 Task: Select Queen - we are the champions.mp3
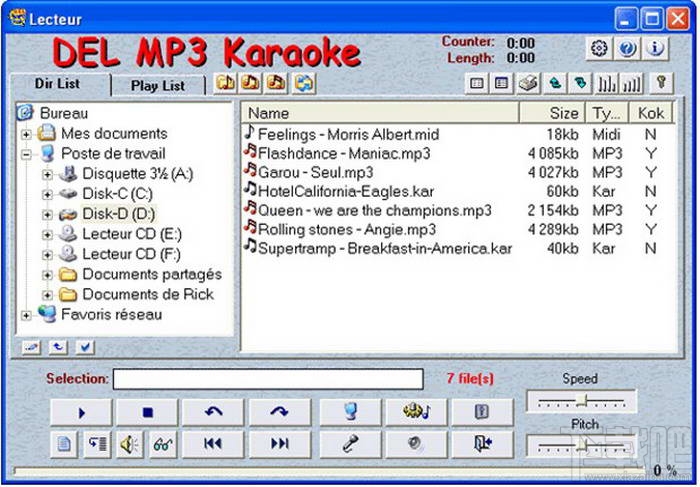375,210
